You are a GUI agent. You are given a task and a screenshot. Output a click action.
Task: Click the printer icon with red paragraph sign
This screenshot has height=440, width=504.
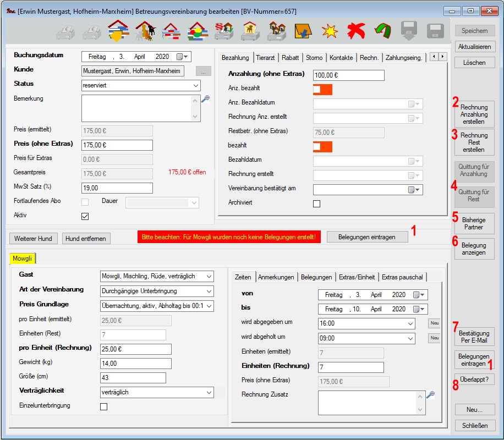[224, 31]
